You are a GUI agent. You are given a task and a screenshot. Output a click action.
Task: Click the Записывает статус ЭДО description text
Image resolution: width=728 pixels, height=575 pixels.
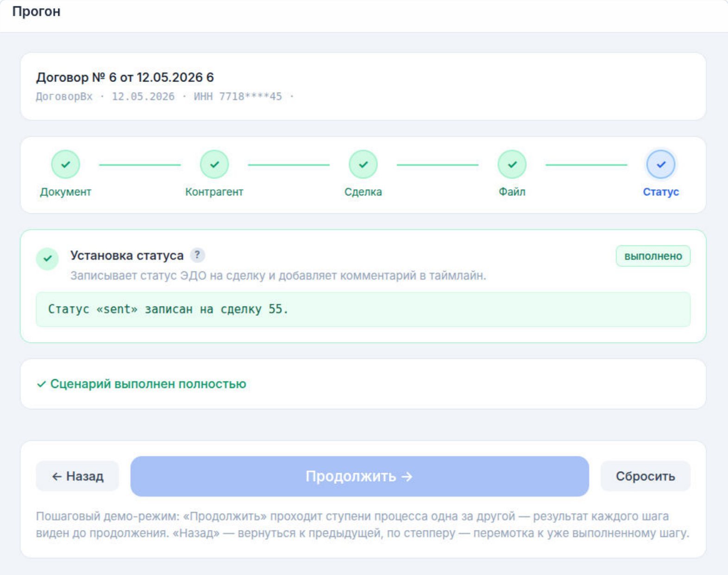point(278,275)
